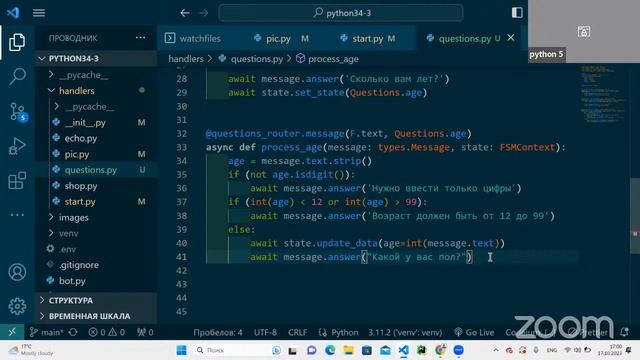
Task: Open command center search python34-3
Action: (341, 13)
